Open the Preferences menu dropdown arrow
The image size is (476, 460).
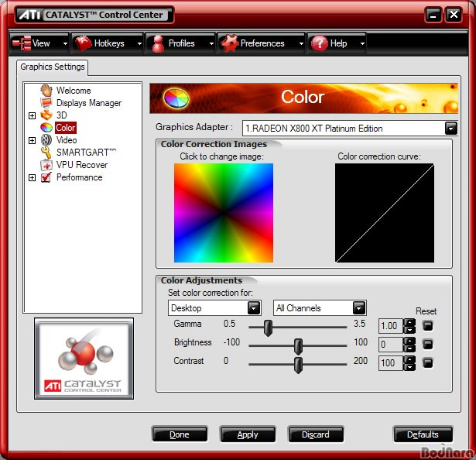[301, 43]
